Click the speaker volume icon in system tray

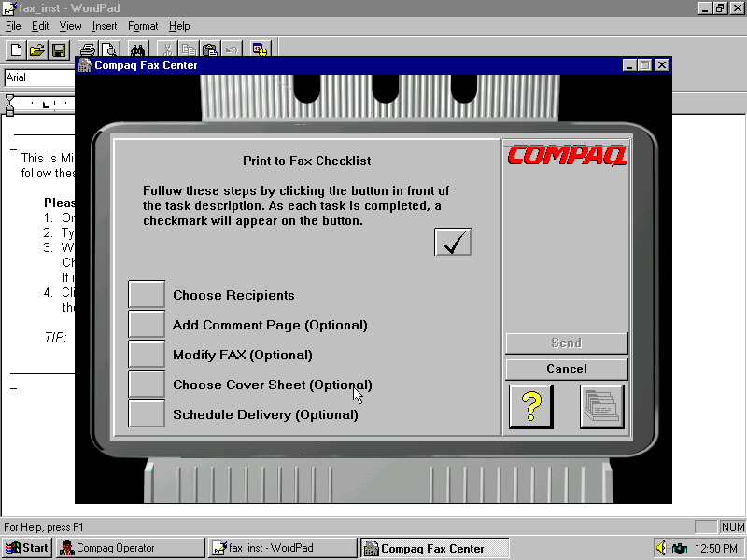click(661, 548)
